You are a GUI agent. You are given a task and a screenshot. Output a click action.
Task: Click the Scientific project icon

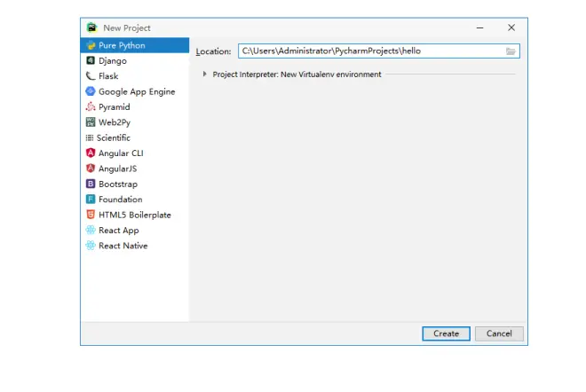pyautogui.click(x=90, y=137)
